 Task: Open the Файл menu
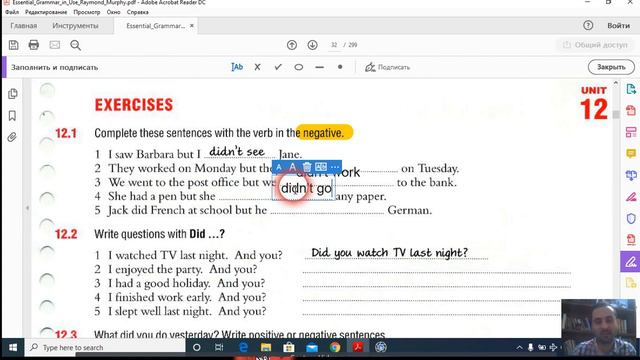(x=12, y=12)
